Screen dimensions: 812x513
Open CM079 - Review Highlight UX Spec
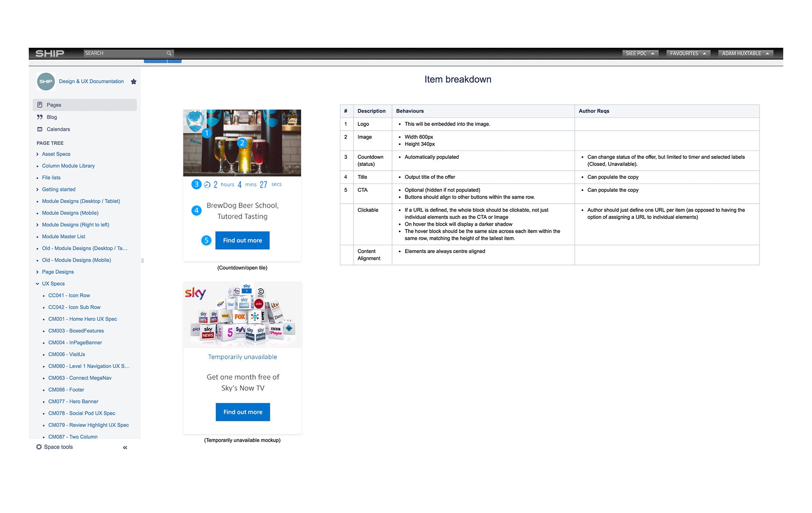point(89,426)
